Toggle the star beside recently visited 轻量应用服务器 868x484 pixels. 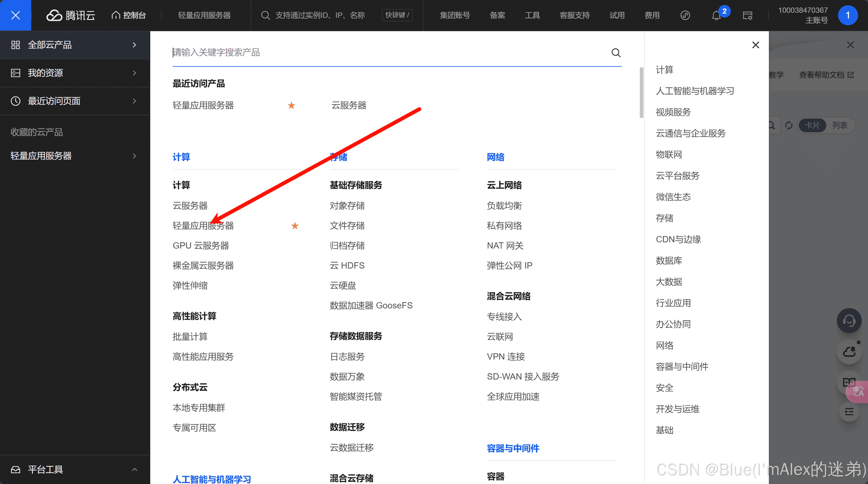291,105
